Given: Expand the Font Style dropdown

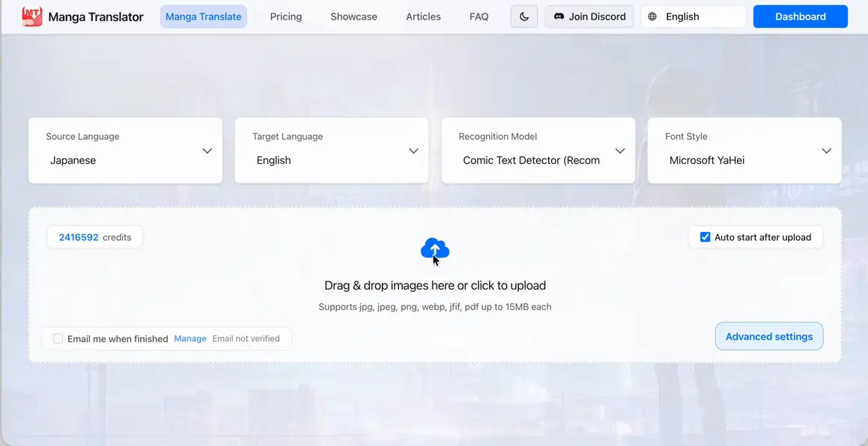Looking at the screenshot, I should 744,150.
